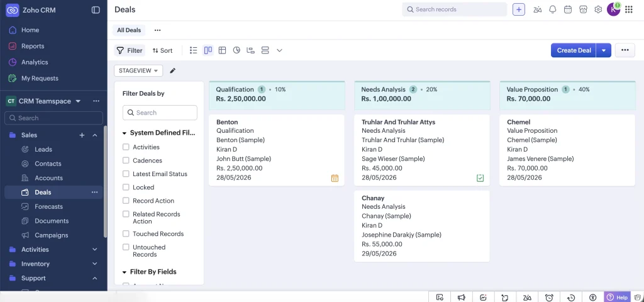Open CRM Teamspace dropdown arrow

(x=78, y=101)
